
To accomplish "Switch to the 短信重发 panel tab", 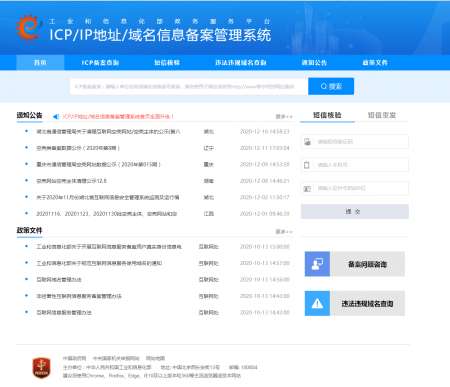I will pos(382,115).
